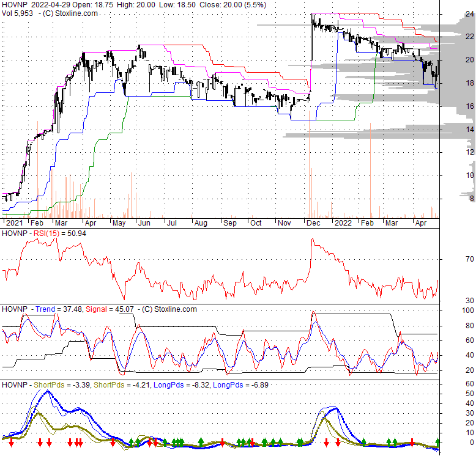Click the 8 price level on the axis
This screenshot has height=456, width=476.
(472, 199)
